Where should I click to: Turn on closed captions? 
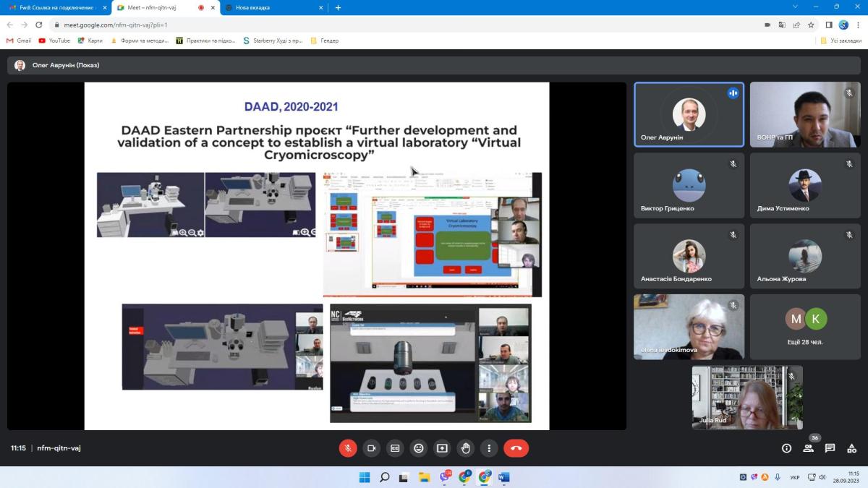(395, 448)
